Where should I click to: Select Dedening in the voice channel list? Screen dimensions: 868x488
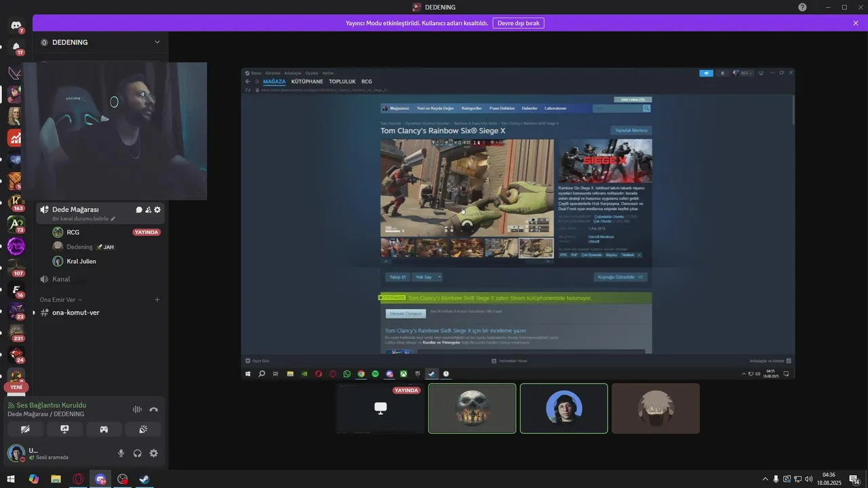(106, 247)
